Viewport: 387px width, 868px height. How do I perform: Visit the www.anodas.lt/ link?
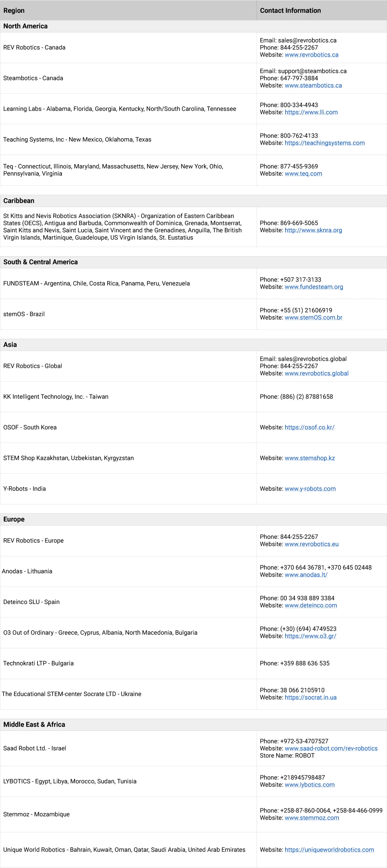pyautogui.click(x=306, y=575)
